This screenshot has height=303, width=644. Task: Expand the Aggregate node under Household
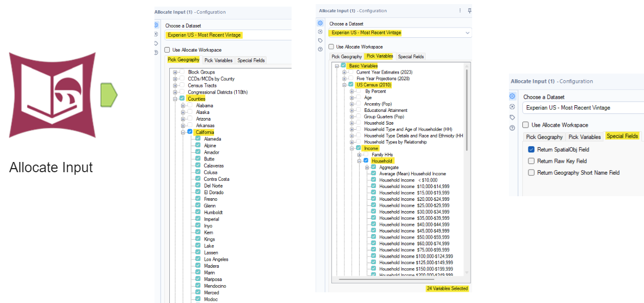point(367,168)
